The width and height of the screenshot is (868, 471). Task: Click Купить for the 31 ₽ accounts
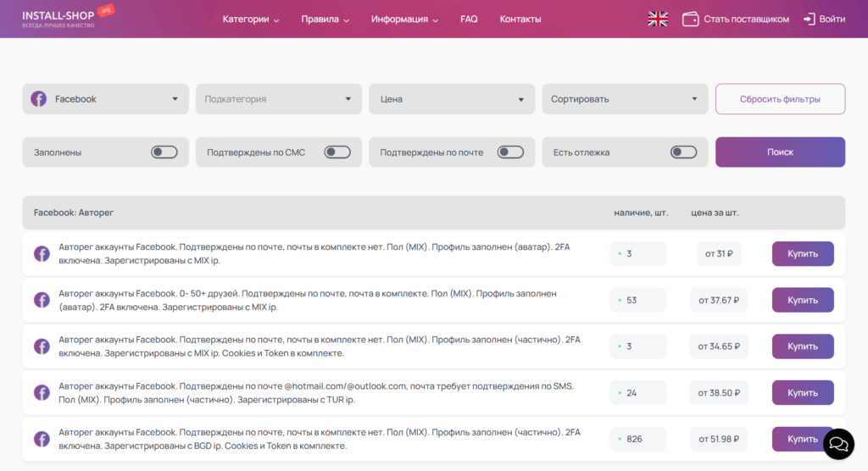(x=803, y=253)
